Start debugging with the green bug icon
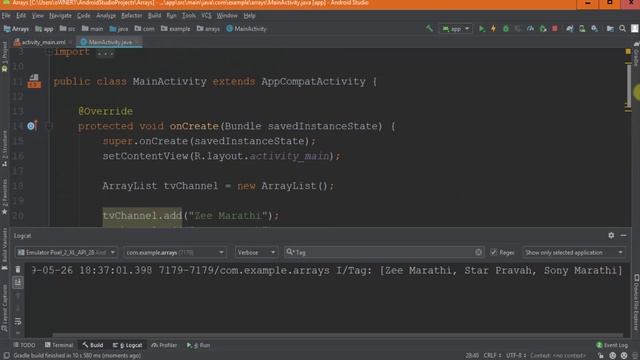The width and height of the screenshot is (640, 360). (506, 29)
